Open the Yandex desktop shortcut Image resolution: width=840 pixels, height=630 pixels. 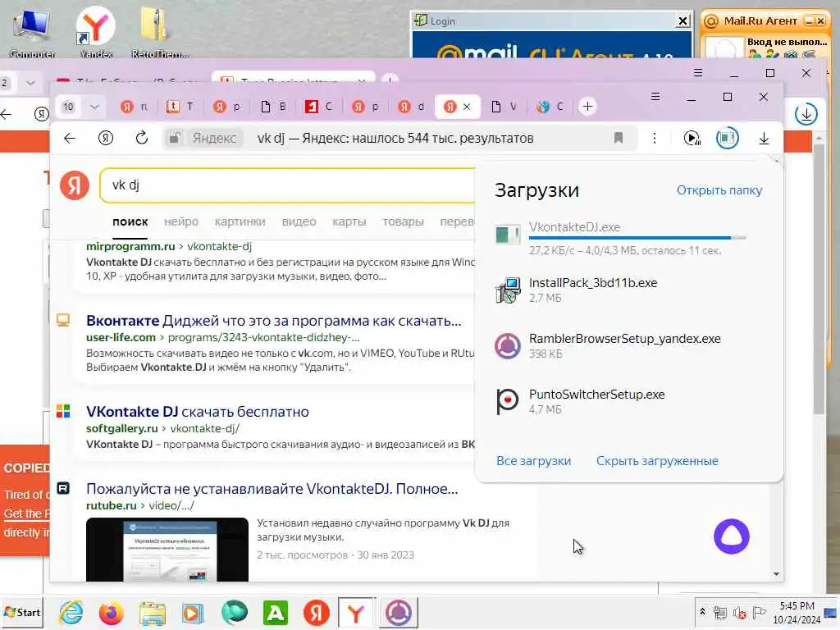tap(95, 32)
